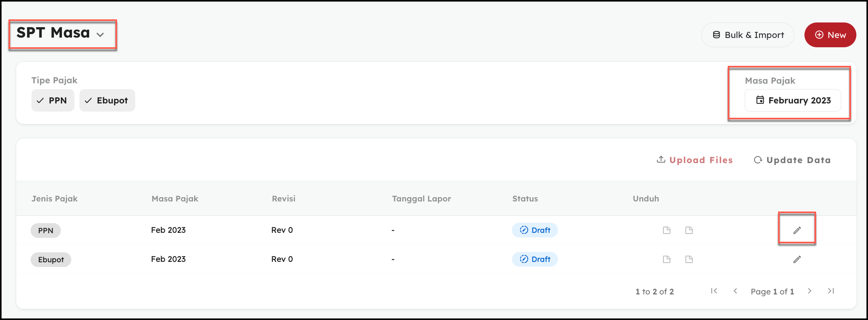Toggle the Ebupot tax type filter
Image resolution: width=868 pixels, height=320 pixels.
tap(107, 100)
